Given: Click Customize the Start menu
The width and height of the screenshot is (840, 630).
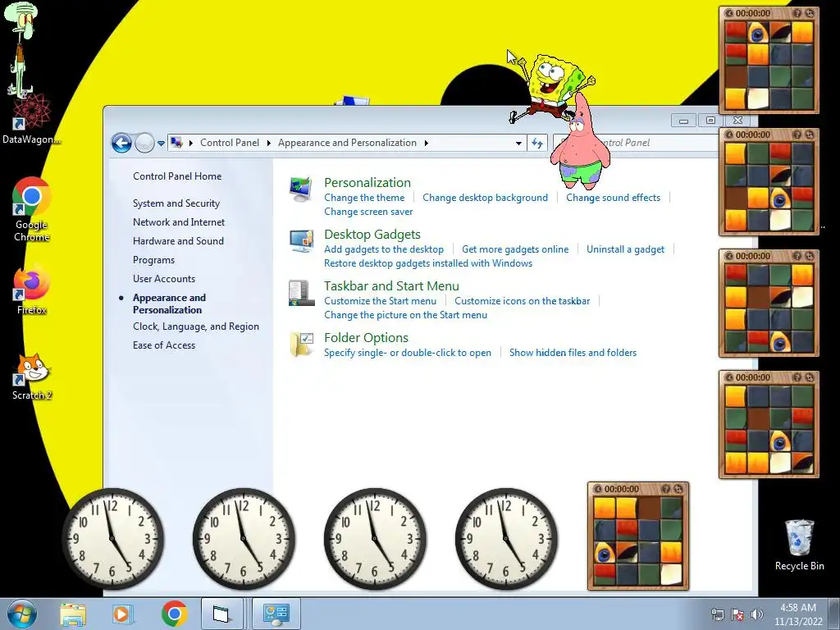Looking at the screenshot, I should tap(381, 301).
